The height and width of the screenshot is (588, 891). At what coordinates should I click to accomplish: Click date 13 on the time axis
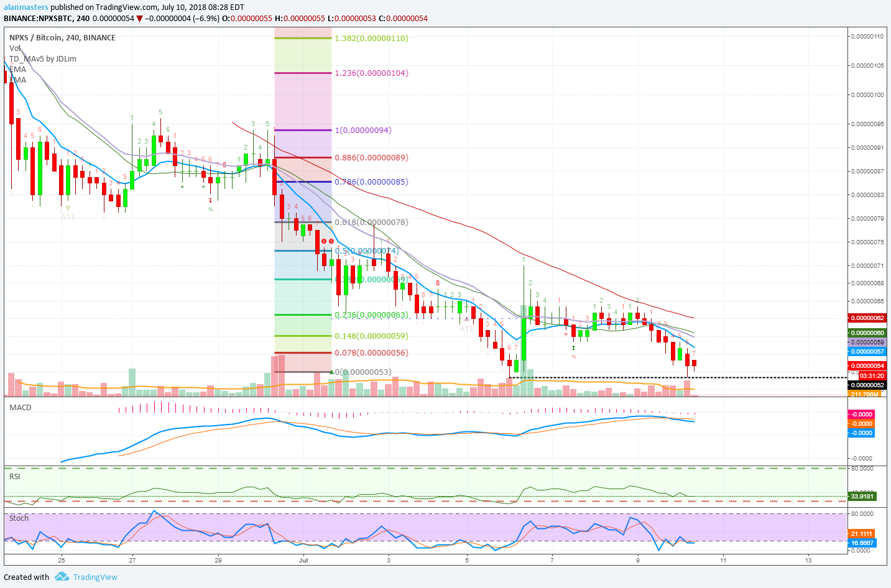pos(808,559)
